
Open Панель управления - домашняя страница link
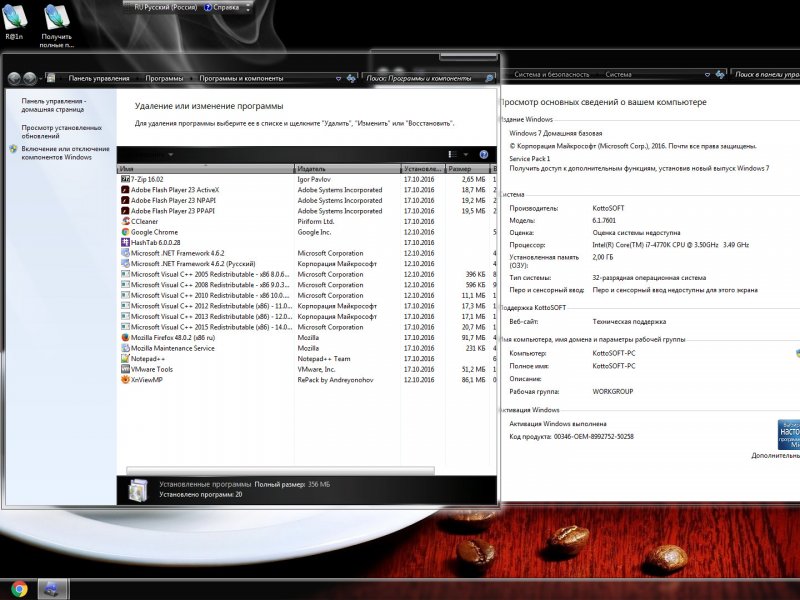pos(54,105)
